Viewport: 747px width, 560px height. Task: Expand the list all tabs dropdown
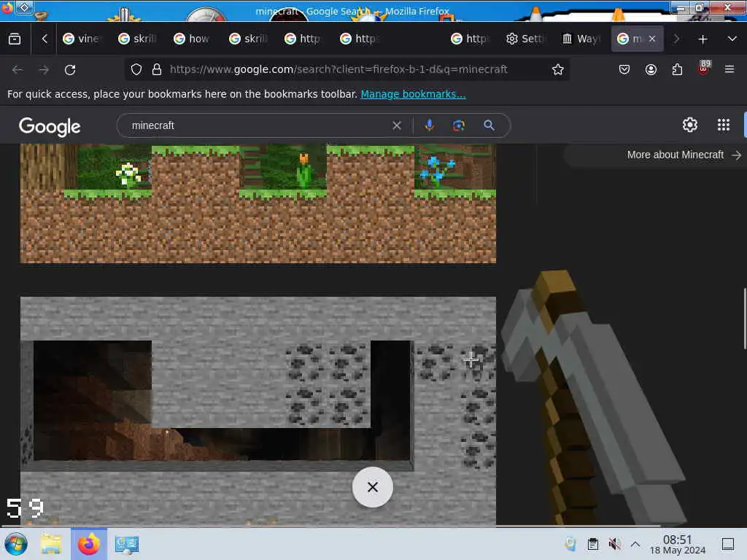point(732,39)
